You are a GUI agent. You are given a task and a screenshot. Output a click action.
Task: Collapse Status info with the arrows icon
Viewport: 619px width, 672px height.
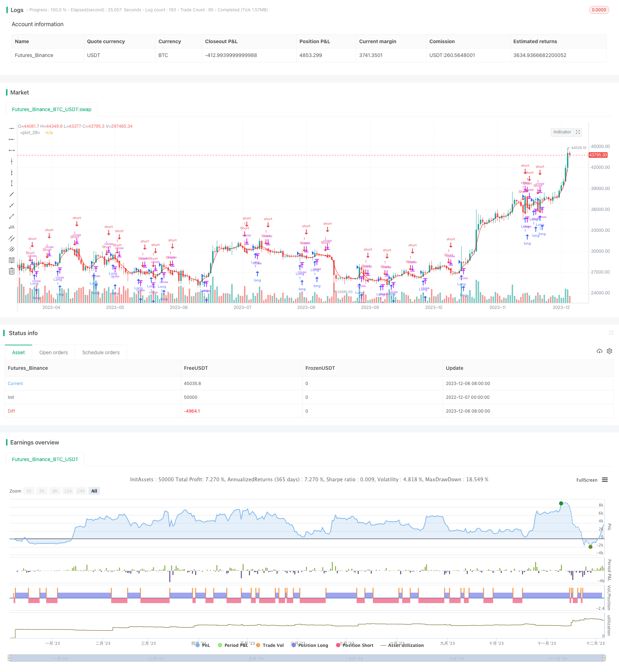[x=611, y=333]
